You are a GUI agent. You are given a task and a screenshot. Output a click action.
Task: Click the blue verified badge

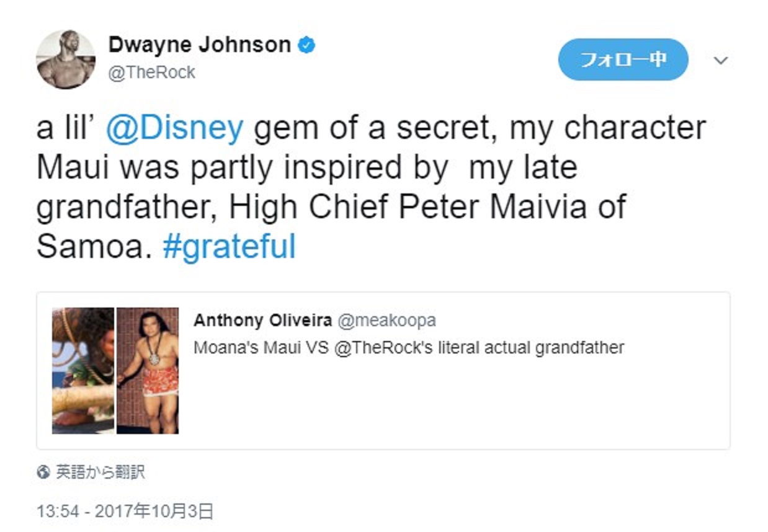point(307,45)
